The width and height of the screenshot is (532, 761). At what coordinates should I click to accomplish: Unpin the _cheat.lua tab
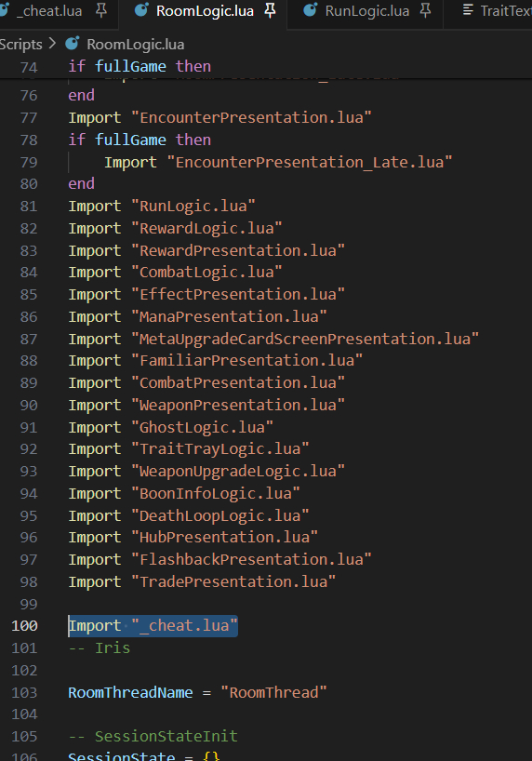pos(101,10)
